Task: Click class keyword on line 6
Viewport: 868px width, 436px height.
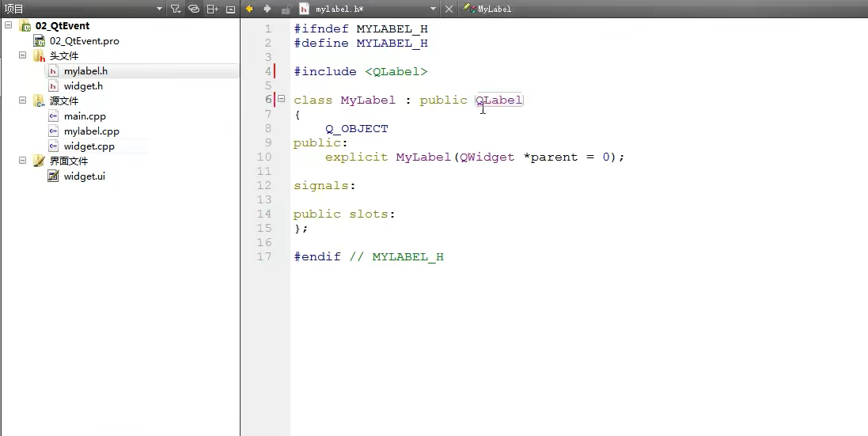Action: pyautogui.click(x=313, y=100)
